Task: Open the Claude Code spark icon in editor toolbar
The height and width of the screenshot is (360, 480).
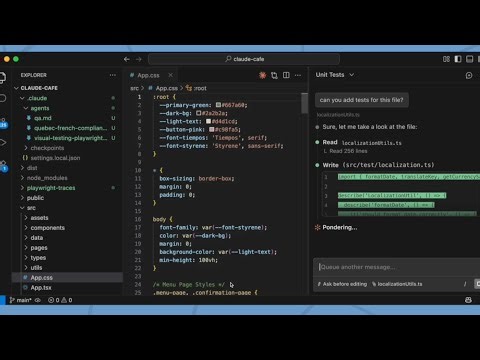Action: click(x=262, y=75)
